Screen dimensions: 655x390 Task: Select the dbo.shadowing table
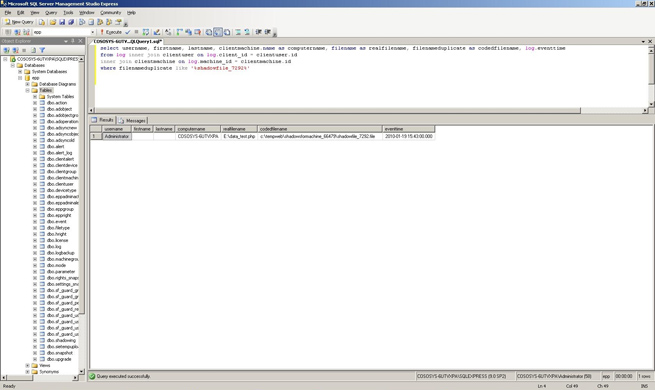point(61,340)
